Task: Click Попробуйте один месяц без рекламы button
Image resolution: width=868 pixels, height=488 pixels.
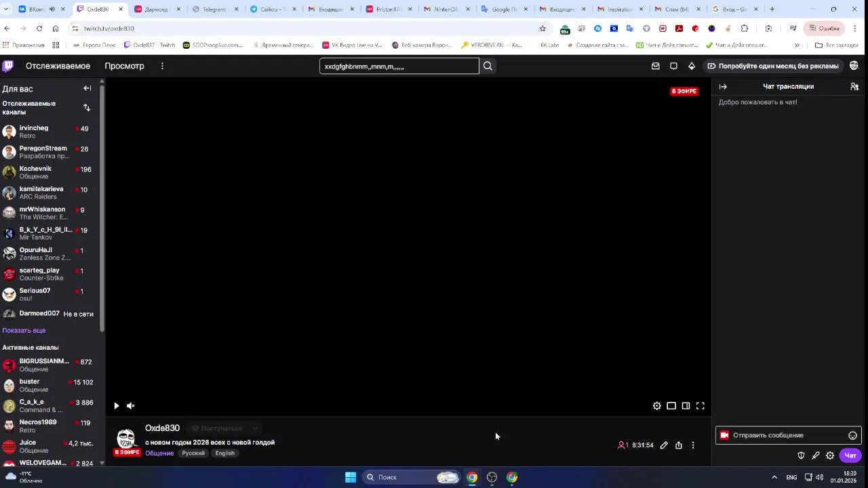Action: coord(773,66)
